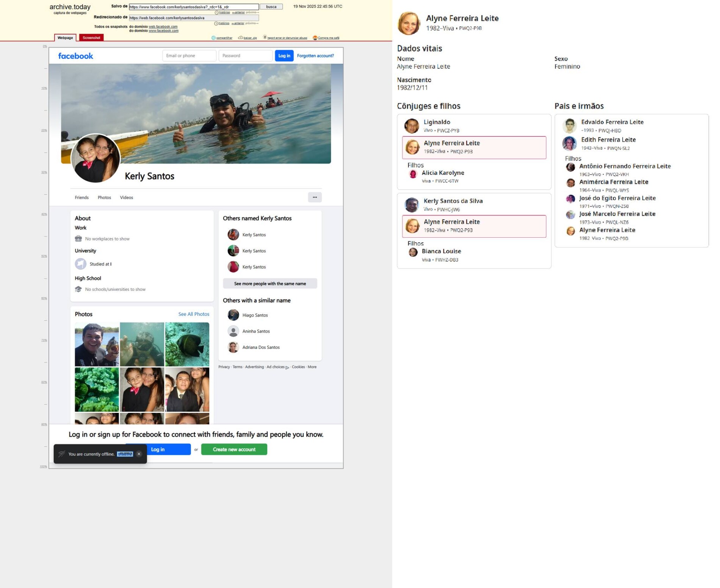Image resolution: width=720 pixels, height=588 pixels.
Task: Select the Webpage tab
Action: point(65,38)
